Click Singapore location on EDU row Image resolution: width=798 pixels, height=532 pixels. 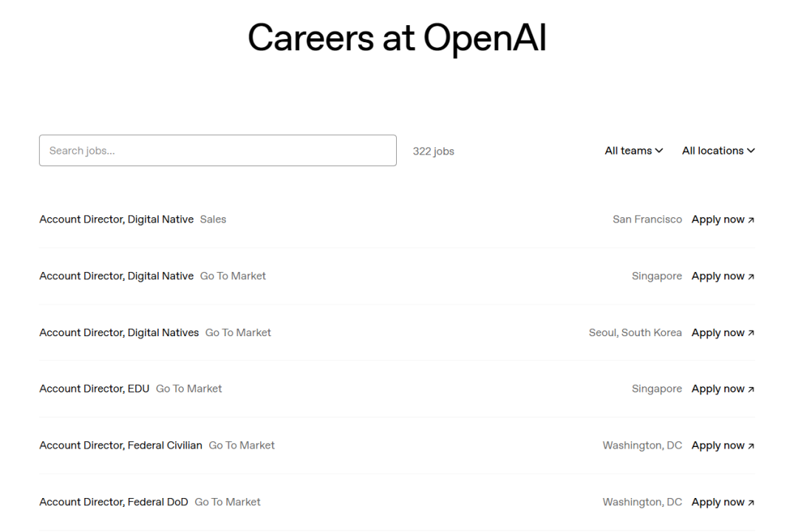point(657,389)
